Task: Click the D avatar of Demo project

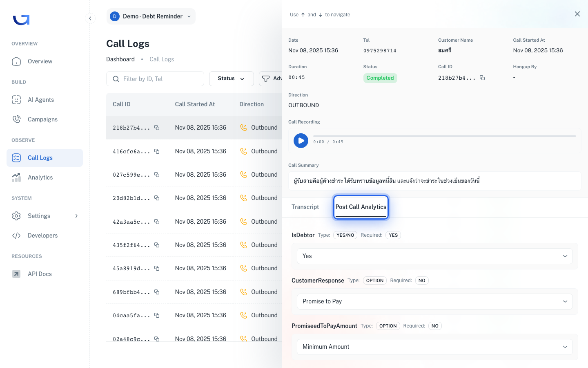Action: point(115,16)
